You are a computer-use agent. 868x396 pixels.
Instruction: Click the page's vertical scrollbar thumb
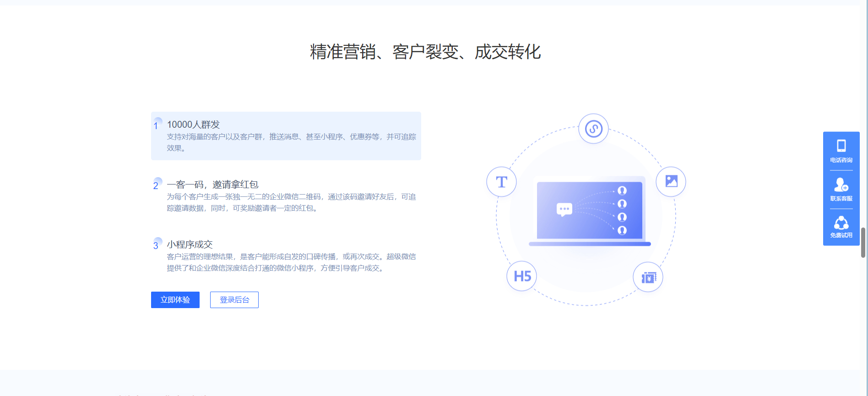tap(863, 243)
